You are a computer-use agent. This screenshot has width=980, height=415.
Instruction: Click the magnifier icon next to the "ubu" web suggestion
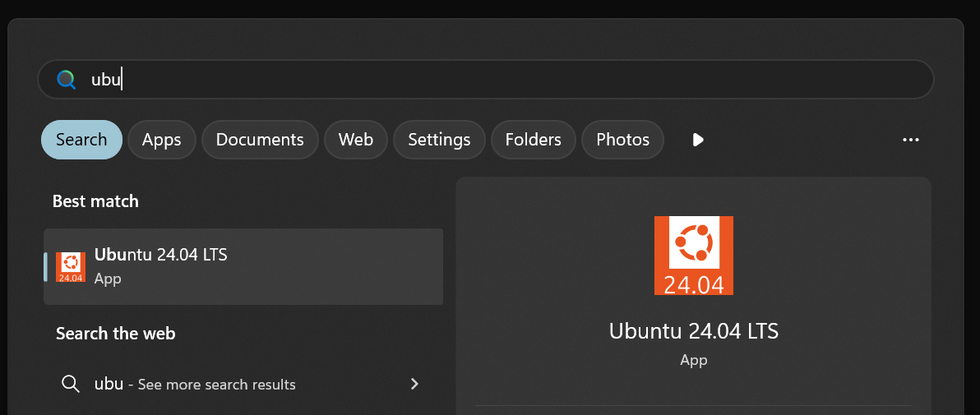[71, 384]
